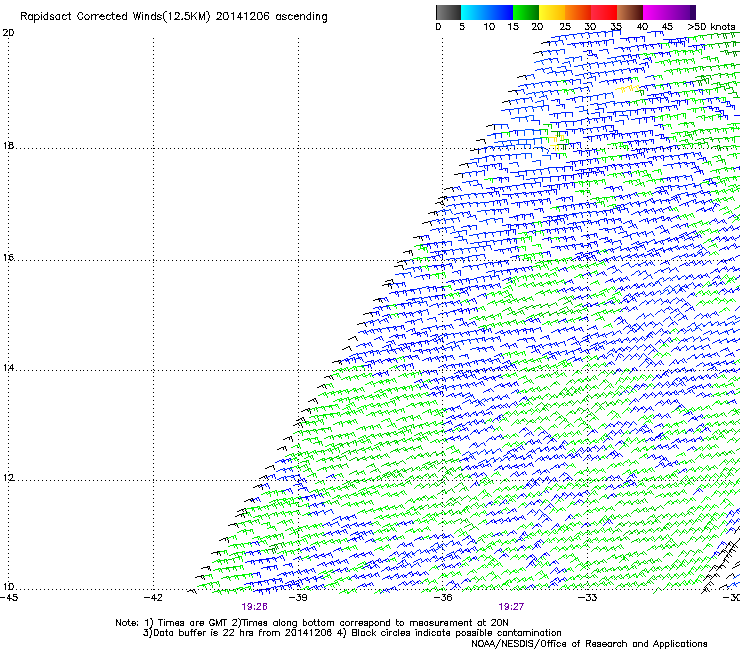Click the brown 35-40 knots legend color
The height and width of the screenshot is (650, 740).
(630, 12)
